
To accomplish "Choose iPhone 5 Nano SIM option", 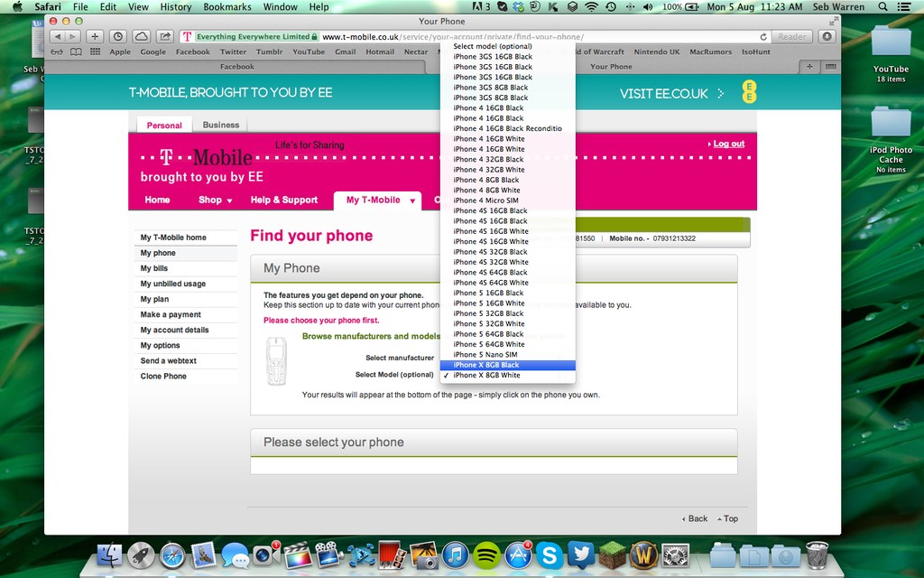I will pos(508,354).
